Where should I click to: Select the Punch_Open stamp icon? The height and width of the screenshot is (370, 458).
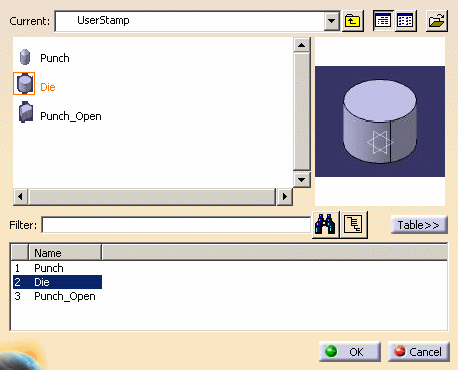click(26, 112)
